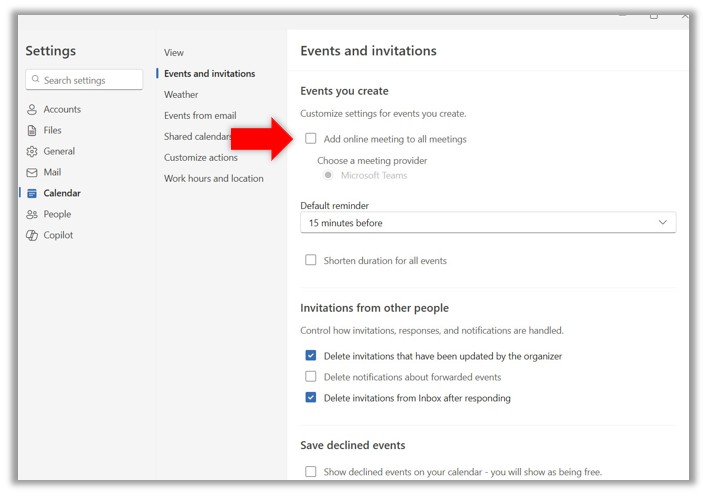Go to Work hours and location
The width and height of the screenshot is (703, 496).
point(213,179)
